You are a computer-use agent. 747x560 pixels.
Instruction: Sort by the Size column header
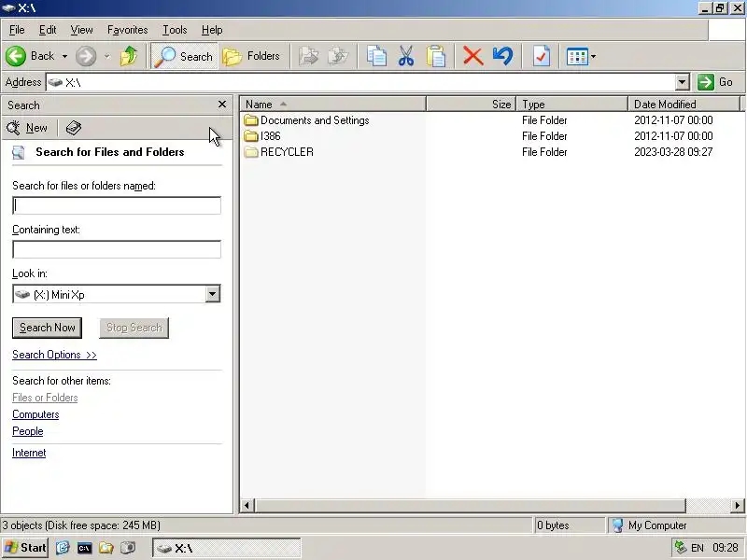472,104
